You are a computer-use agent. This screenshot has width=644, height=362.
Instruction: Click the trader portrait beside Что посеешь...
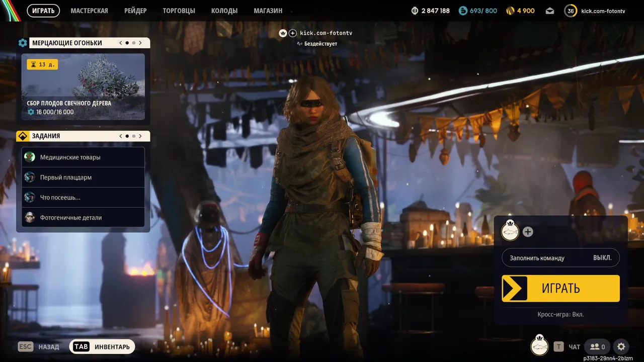tap(30, 197)
